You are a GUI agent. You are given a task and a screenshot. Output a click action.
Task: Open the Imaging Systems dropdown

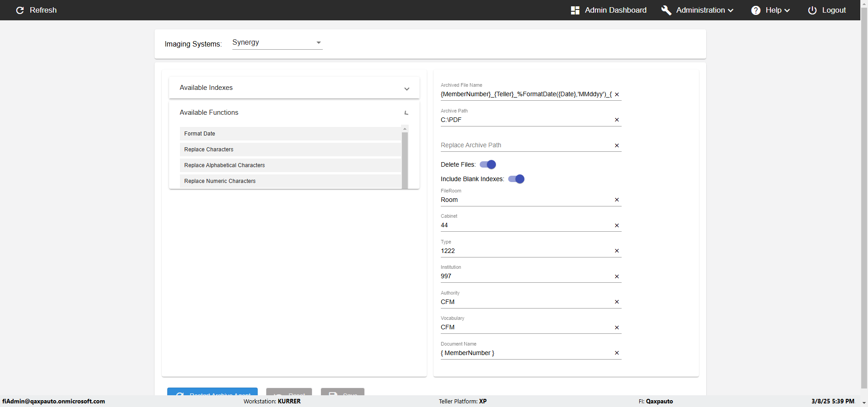277,42
